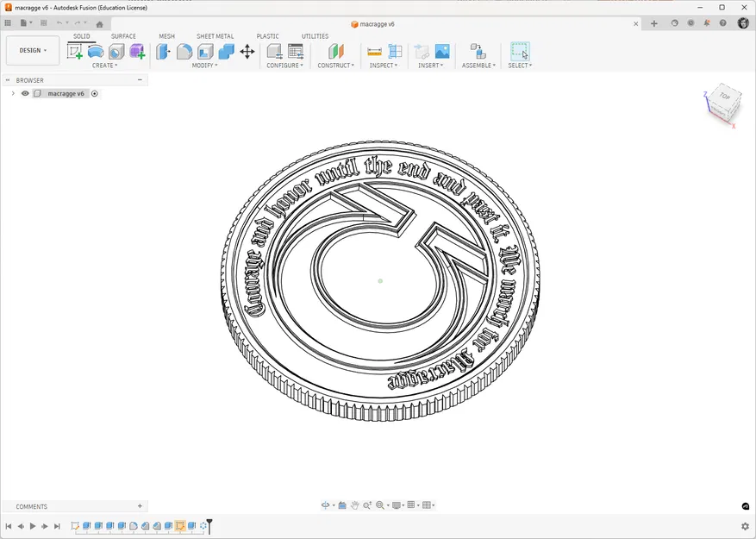Switch to the SOLID tab
The image size is (756, 539).
(x=82, y=36)
